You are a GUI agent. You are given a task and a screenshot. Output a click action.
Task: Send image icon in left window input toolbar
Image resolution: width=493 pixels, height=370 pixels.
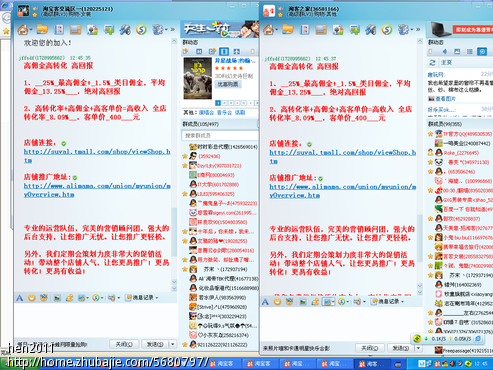click(x=57, y=298)
